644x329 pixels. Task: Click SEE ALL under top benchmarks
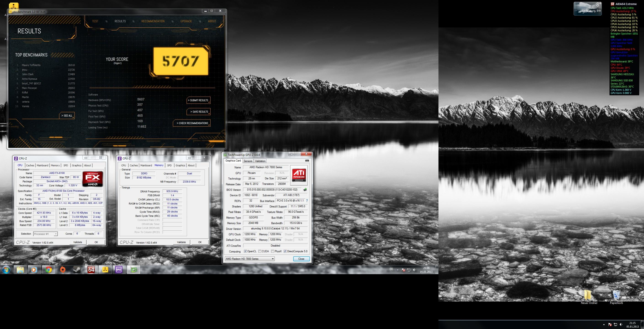coord(67,116)
